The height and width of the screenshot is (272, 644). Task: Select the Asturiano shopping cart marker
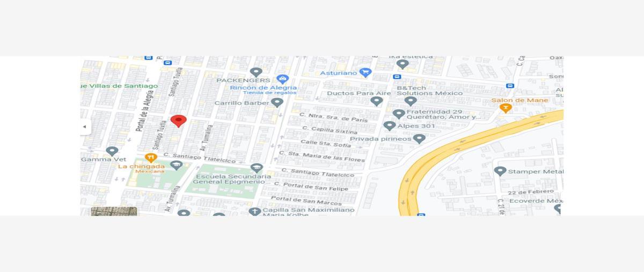pyautogui.click(x=365, y=72)
